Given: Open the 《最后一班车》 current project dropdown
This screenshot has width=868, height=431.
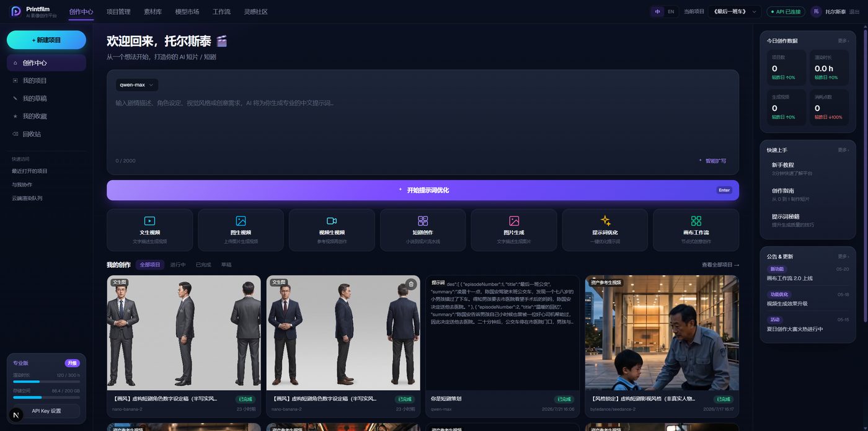Looking at the screenshot, I should pyautogui.click(x=735, y=11).
